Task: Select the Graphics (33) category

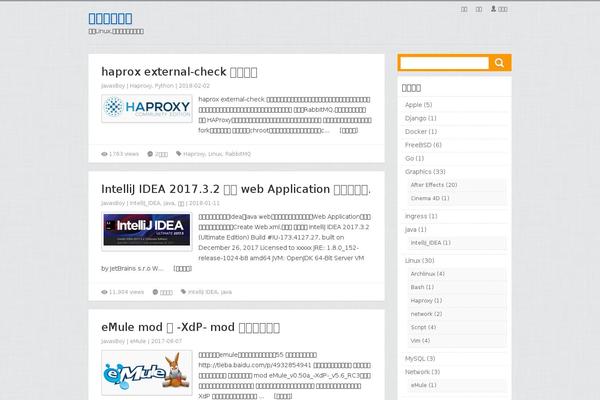Action: 425,171
